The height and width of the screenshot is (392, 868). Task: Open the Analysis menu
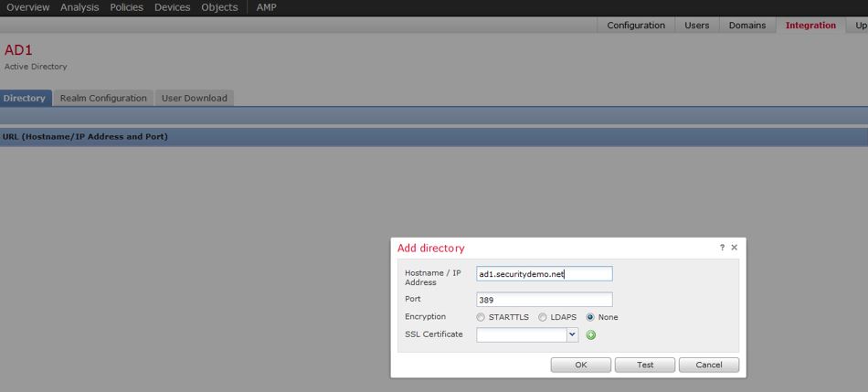(79, 7)
